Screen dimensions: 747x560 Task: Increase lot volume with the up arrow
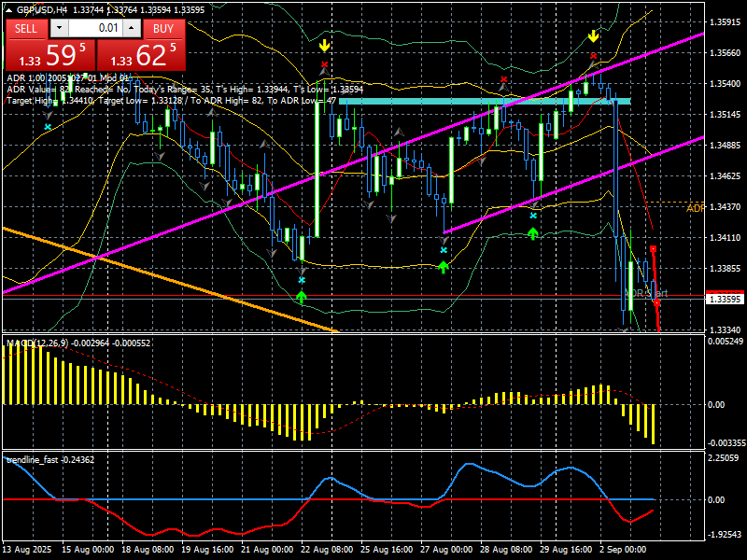point(132,28)
